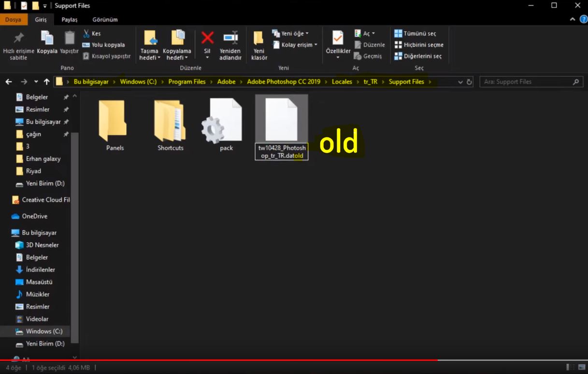The width and height of the screenshot is (588, 374).
Task: Switch to the Paylaş ribbon tab
Action: click(x=70, y=20)
